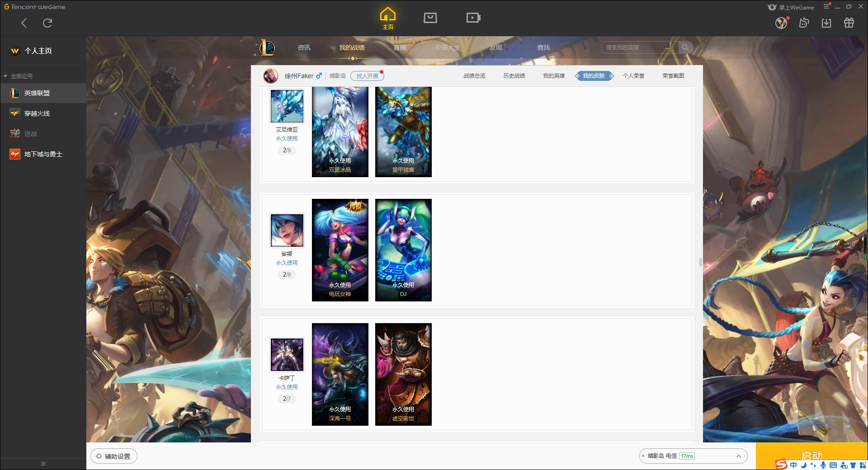The image size is (868, 470).
Task: Click the 徐州Faker profile avatar
Action: (x=271, y=76)
